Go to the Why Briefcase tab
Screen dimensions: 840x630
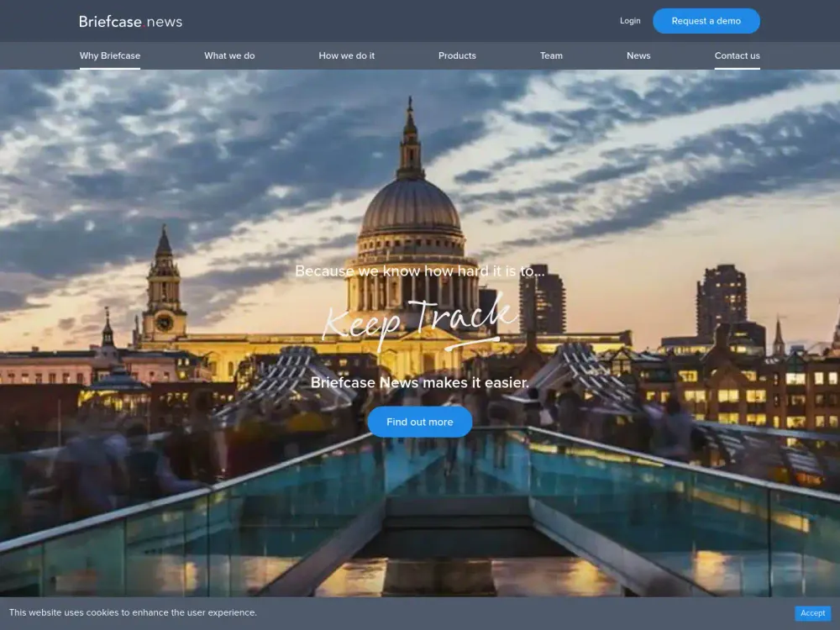tap(110, 55)
